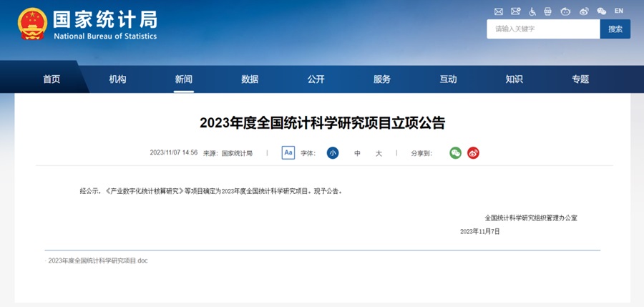Share the article to WeChat (green icon)
Screen dimensions: 644x307
455,152
